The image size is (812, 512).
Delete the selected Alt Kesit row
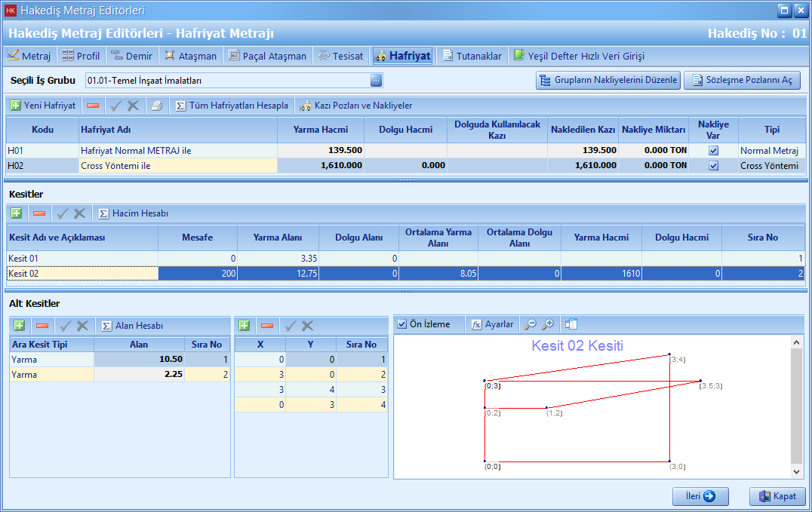coord(42,326)
